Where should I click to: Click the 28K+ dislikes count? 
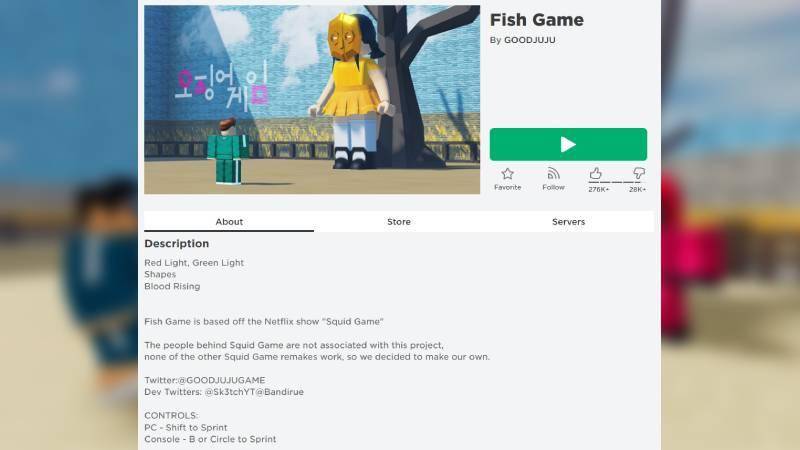click(637, 189)
